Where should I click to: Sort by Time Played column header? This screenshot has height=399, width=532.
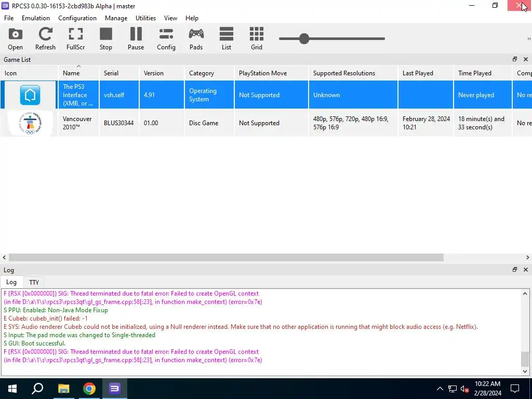[483, 73]
